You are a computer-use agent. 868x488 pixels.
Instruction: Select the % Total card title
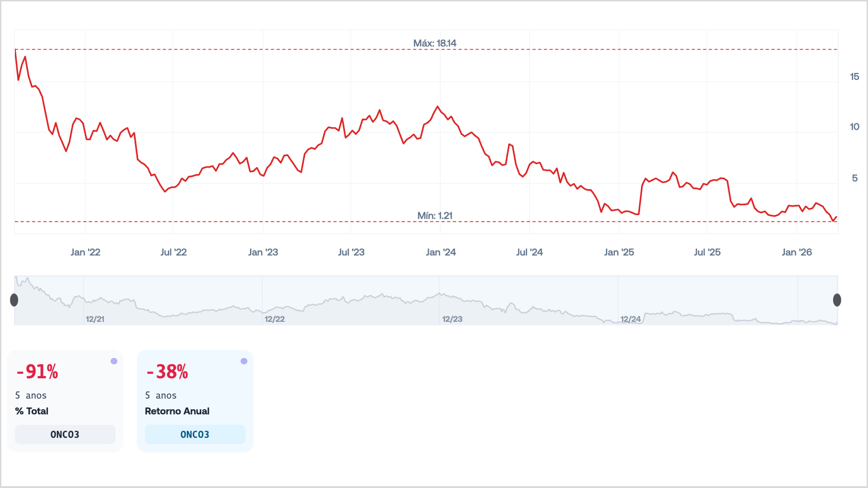tap(32, 411)
